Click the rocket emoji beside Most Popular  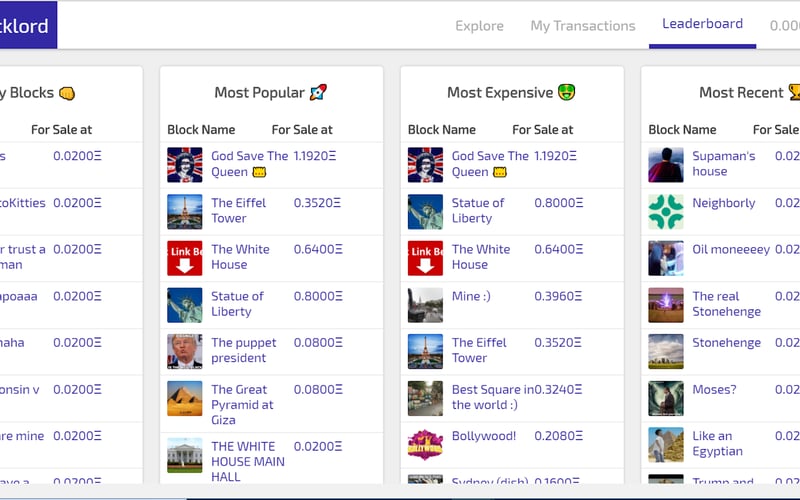click(x=318, y=92)
